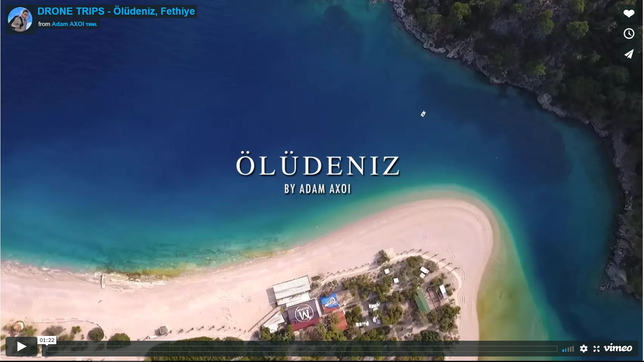Seek to the midpoint of the progress bar
The height and width of the screenshot is (362, 644).
(x=302, y=349)
